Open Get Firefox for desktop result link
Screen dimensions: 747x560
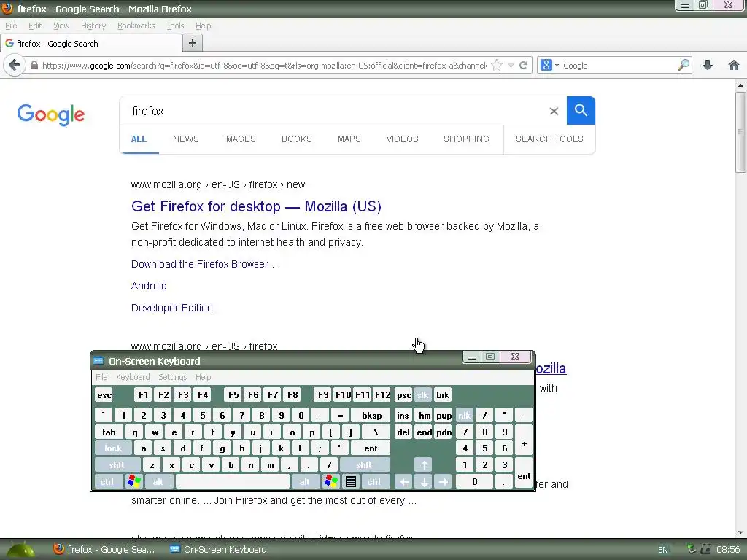[x=256, y=206]
